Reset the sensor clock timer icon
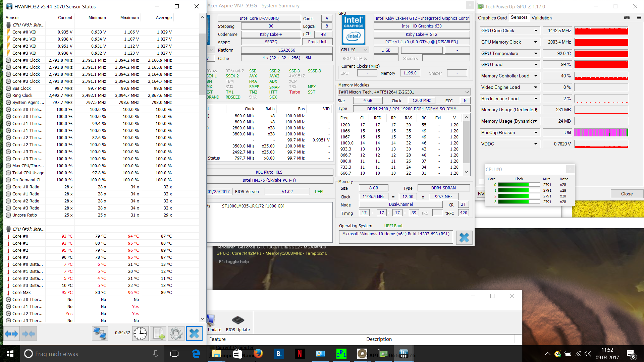 (x=140, y=334)
